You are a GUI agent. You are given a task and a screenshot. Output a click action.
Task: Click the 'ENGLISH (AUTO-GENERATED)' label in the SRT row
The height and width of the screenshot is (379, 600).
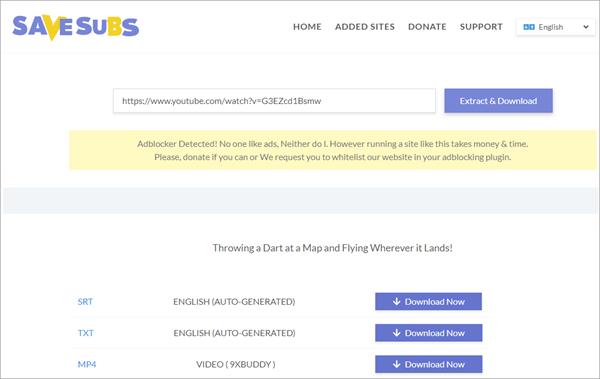[234, 302]
